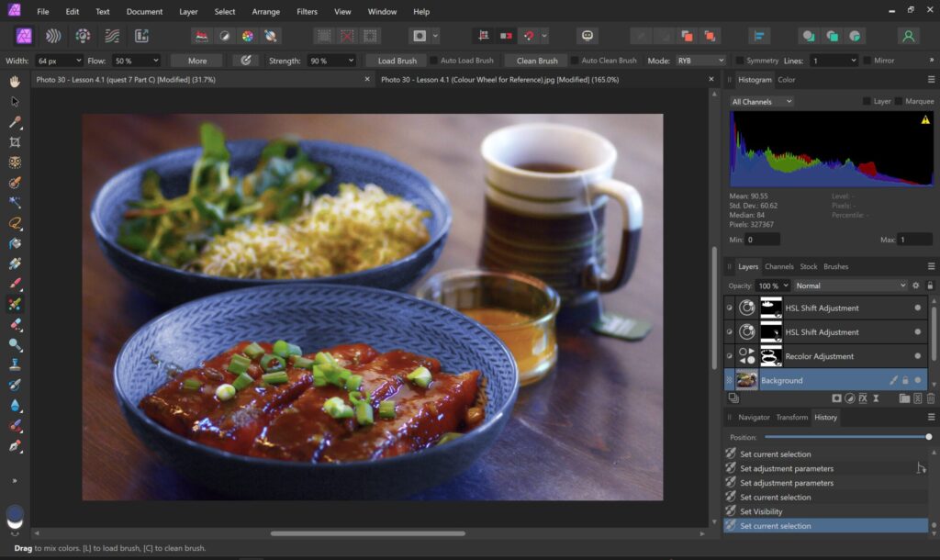Enable the Auto Load Brush checkbox
Screen dimensions: 940x560
434,61
